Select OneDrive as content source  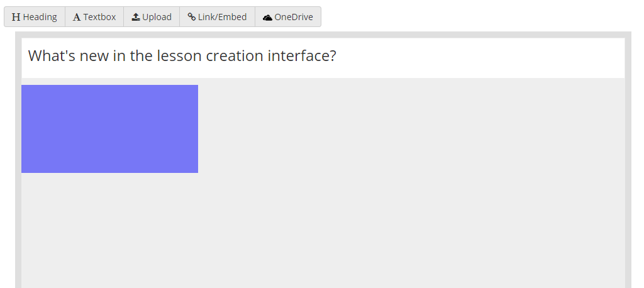coord(288,17)
